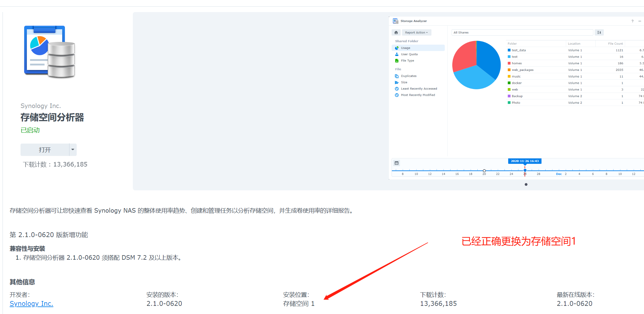The height and width of the screenshot is (314, 644).
Task: Click the purple Backup color swatch
Action: click(x=509, y=96)
